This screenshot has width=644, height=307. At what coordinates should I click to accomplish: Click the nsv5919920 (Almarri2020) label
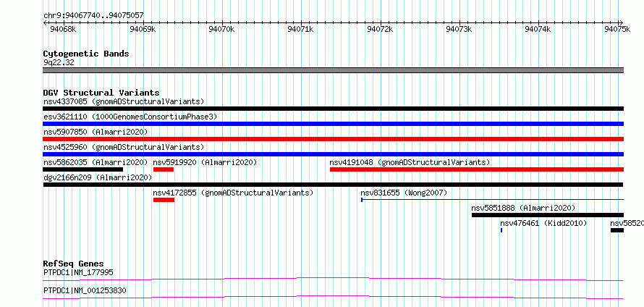pos(205,162)
